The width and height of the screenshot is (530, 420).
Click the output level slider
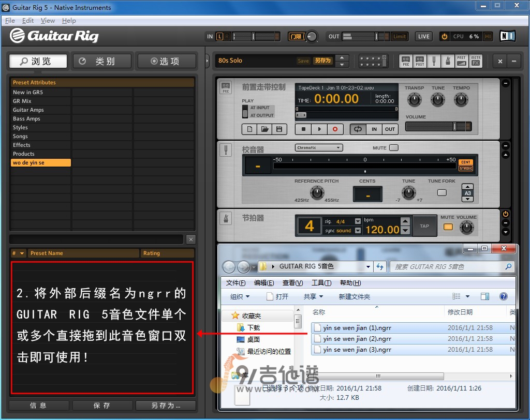[365, 36]
